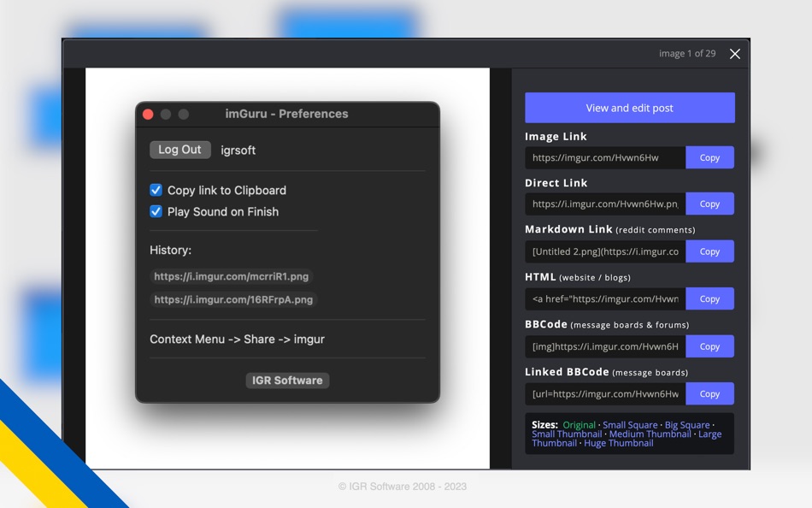Screen dimensions: 812x508
Task: Click the 'image 1 of 29' counter
Action: tap(687, 53)
